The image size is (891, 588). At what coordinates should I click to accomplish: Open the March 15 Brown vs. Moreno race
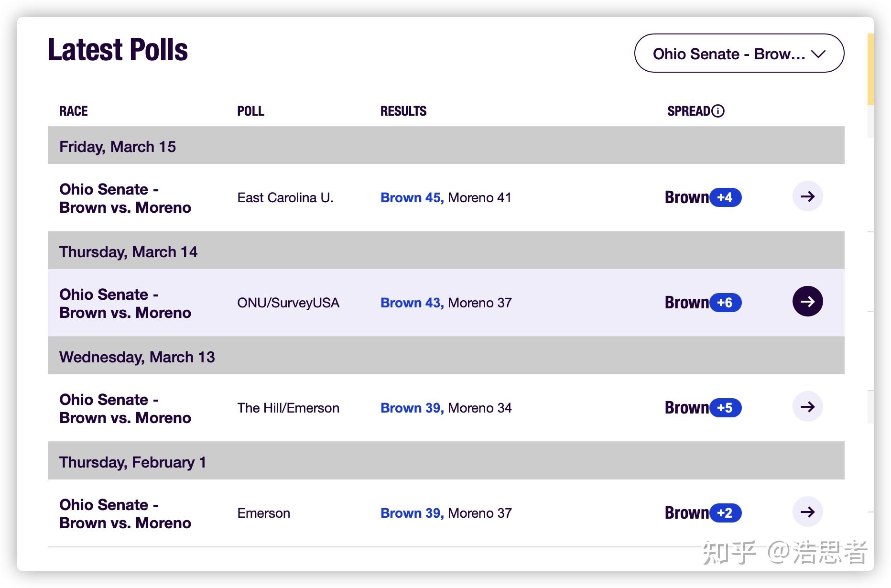click(x=125, y=198)
